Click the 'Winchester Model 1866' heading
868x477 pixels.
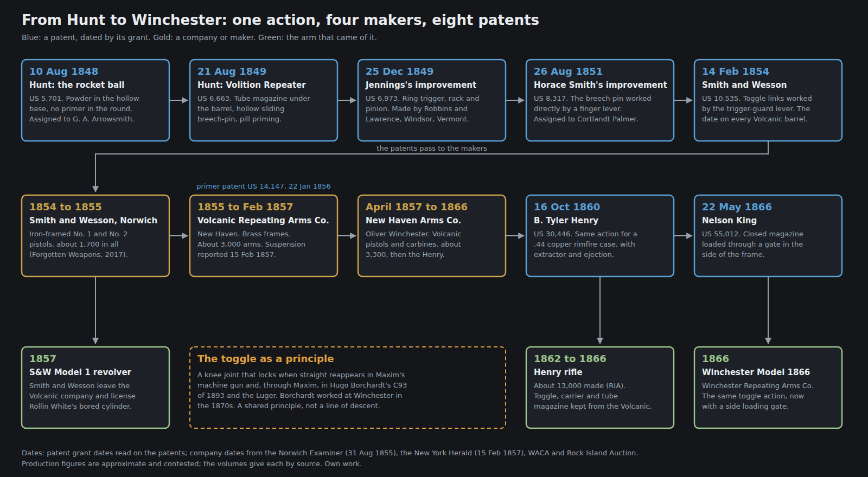(x=756, y=372)
